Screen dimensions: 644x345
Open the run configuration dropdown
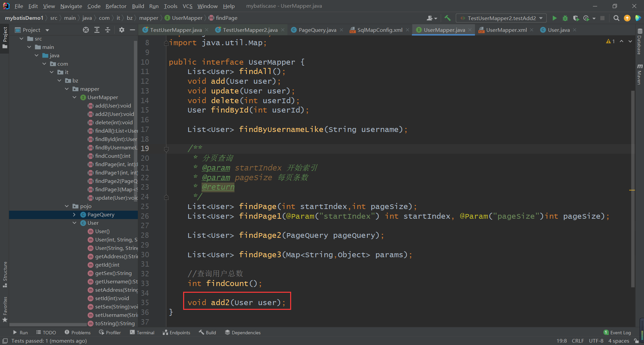pyautogui.click(x=502, y=18)
